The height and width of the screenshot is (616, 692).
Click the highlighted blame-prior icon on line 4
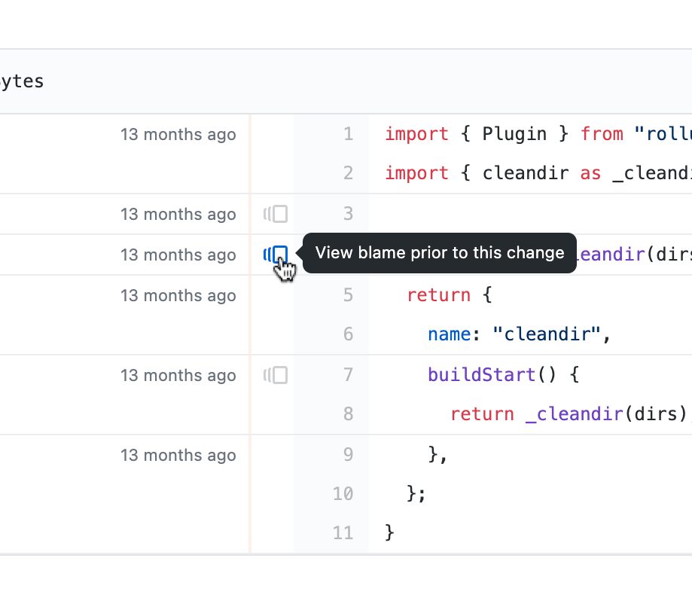click(x=276, y=255)
